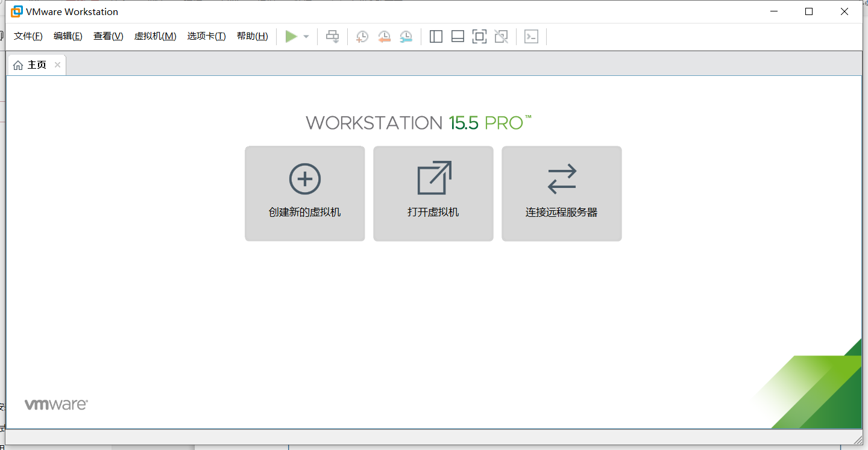The image size is (868, 450).
Task: Click the 创建新的虚拟机 tile
Action: coord(304,193)
